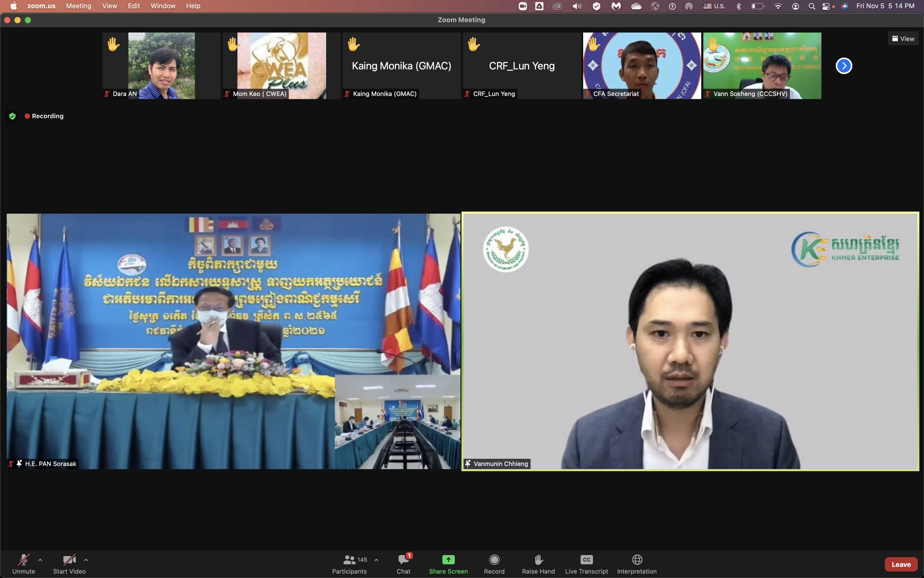Select Kaing Monika (GMAC) tile
Screen dimensions: 924x578
(402, 66)
